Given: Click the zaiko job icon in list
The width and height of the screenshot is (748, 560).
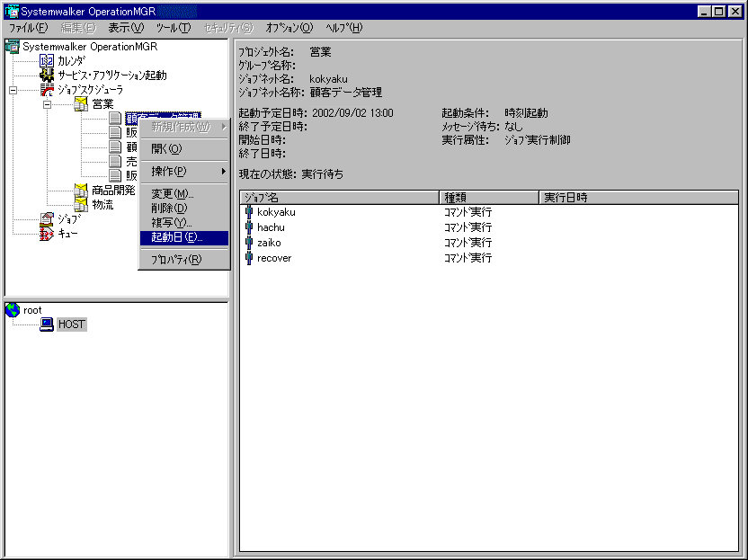Looking at the screenshot, I should [248, 243].
